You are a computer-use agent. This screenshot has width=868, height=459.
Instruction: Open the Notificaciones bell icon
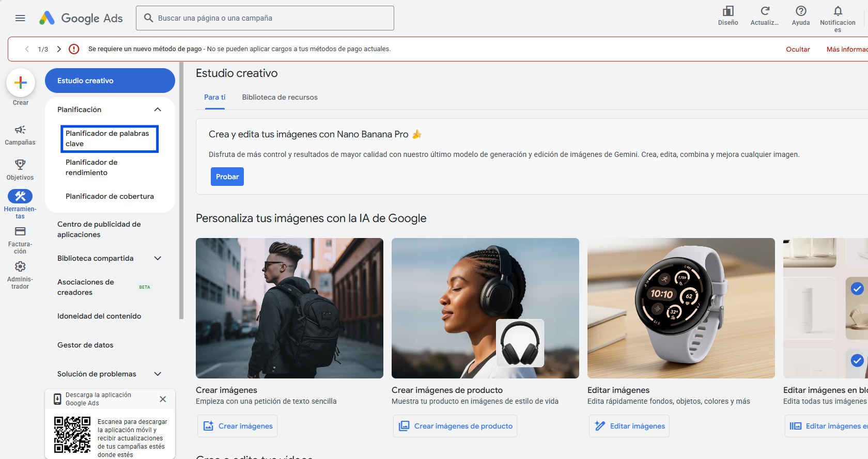click(x=838, y=11)
